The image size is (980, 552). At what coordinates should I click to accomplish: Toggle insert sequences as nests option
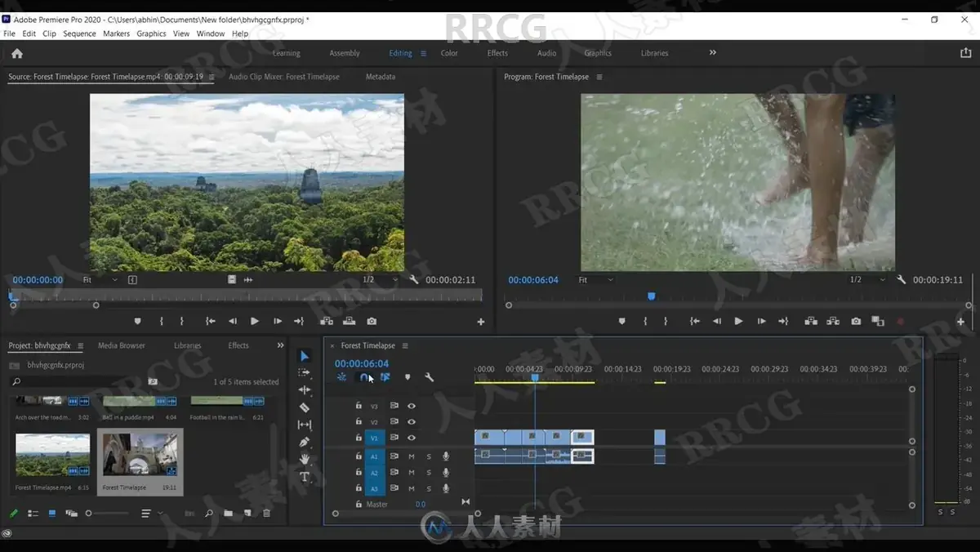coord(342,377)
